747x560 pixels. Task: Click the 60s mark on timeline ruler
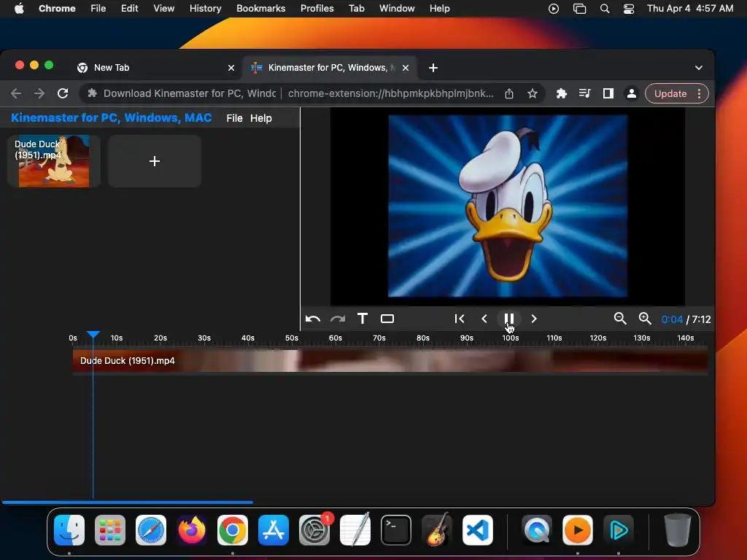[336, 338]
